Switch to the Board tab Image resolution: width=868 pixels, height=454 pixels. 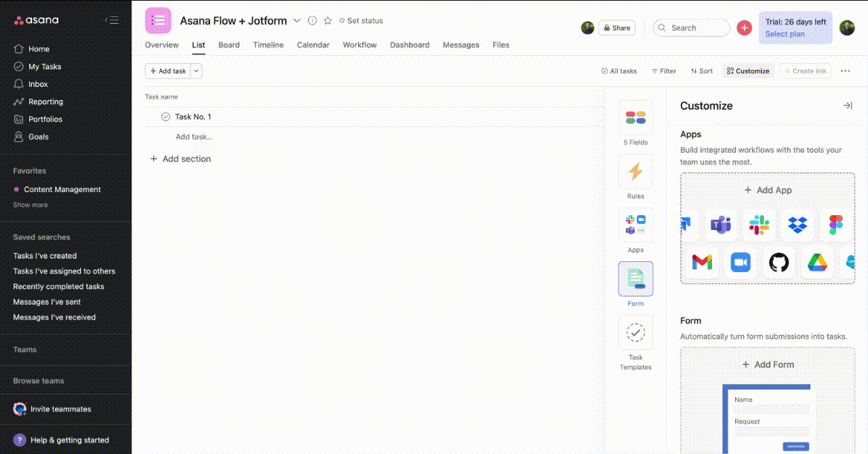pos(229,45)
